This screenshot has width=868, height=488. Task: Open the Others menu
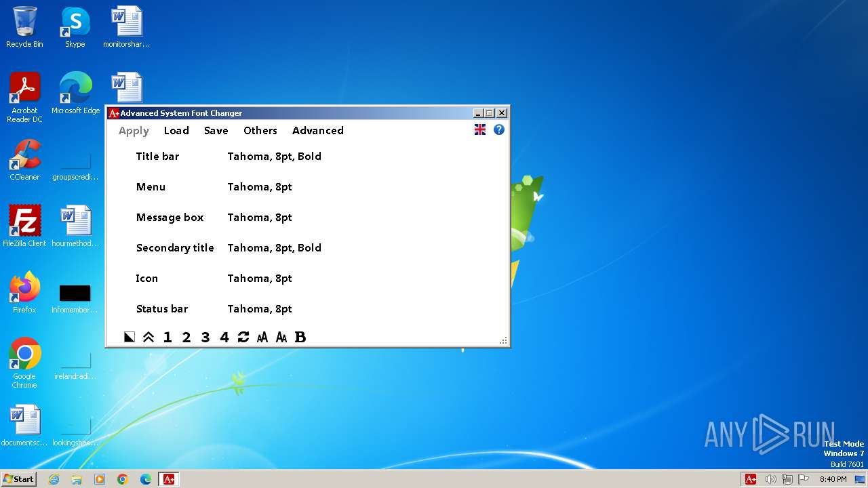260,131
